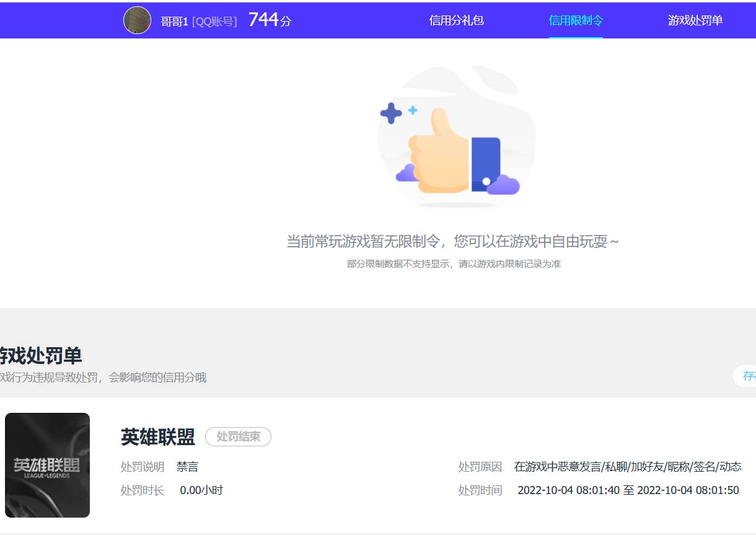Viewport: 756px width, 535px height.
Task: Click the 英雄联盟 game title text
Action: click(x=157, y=436)
